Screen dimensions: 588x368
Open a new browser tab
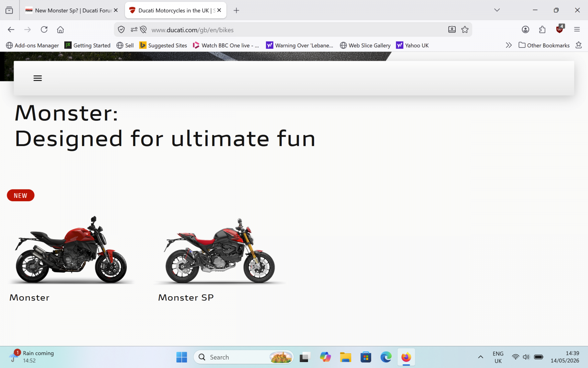[x=236, y=10]
